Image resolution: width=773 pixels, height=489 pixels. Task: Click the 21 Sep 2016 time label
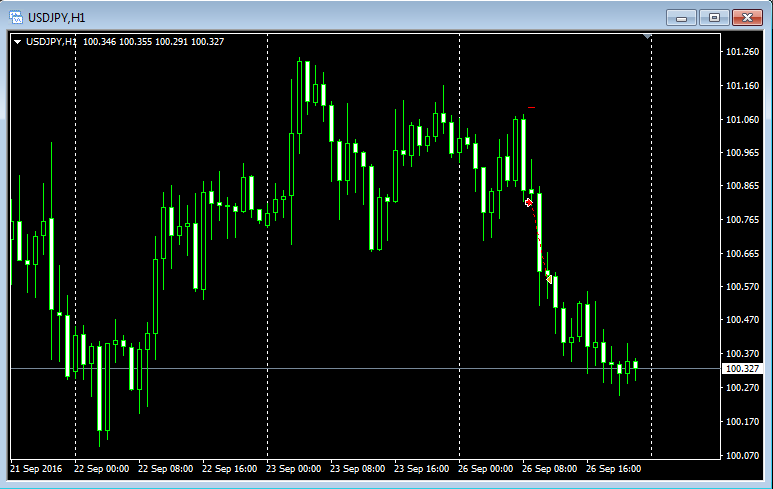tap(36, 469)
